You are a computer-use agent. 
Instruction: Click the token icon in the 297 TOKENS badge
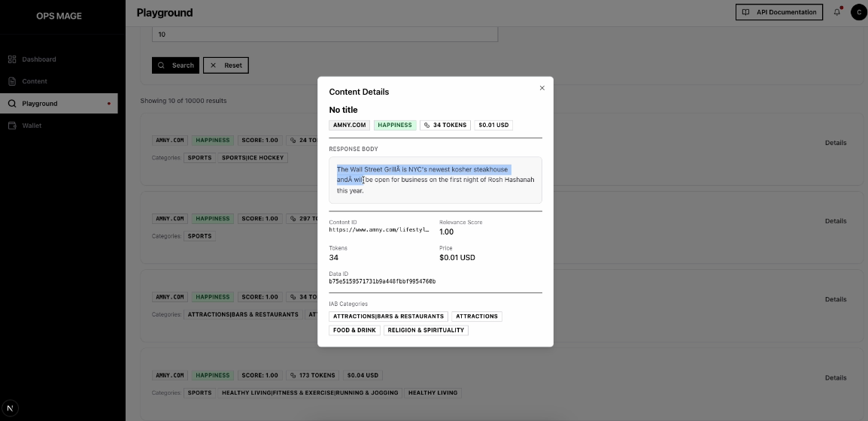[293, 219]
